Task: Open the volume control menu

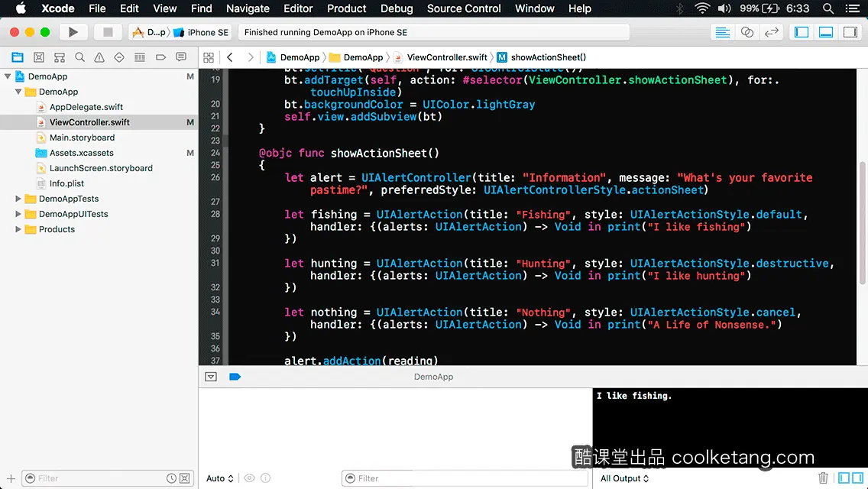Action: (x=724, y=8)
